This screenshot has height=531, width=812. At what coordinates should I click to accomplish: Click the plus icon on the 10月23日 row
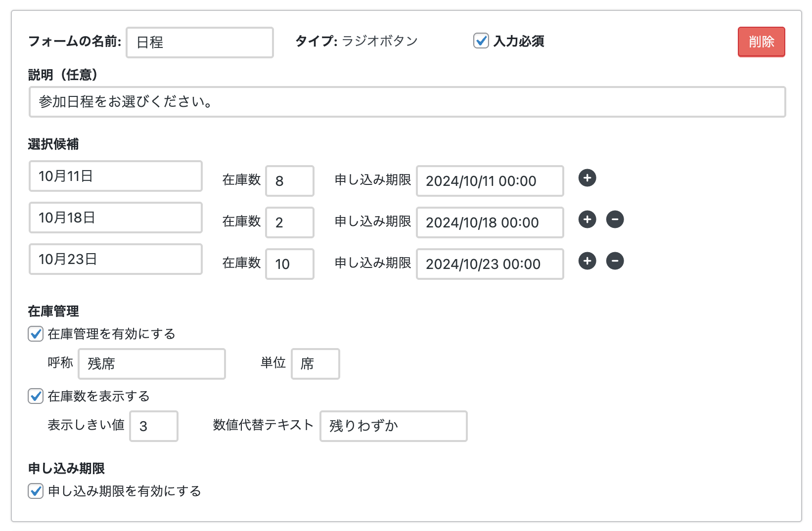coord(587,261)
